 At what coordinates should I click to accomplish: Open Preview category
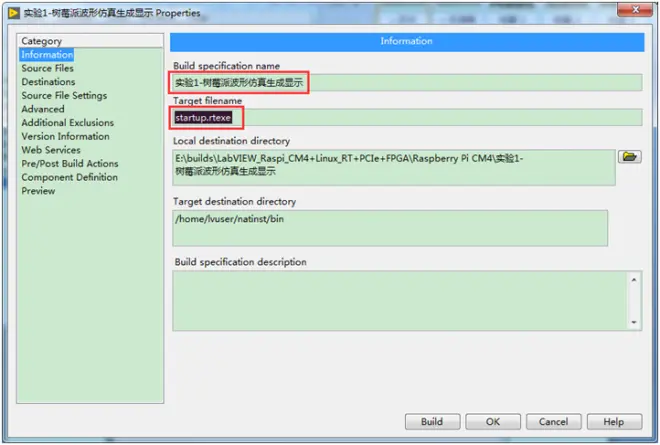[x=38, y=191]
